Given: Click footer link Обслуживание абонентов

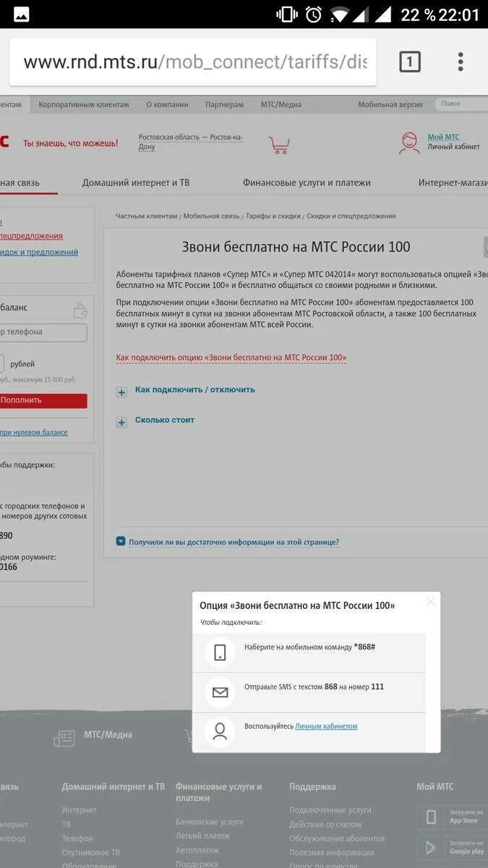Looking at the screenshot, I should point(337,838).
